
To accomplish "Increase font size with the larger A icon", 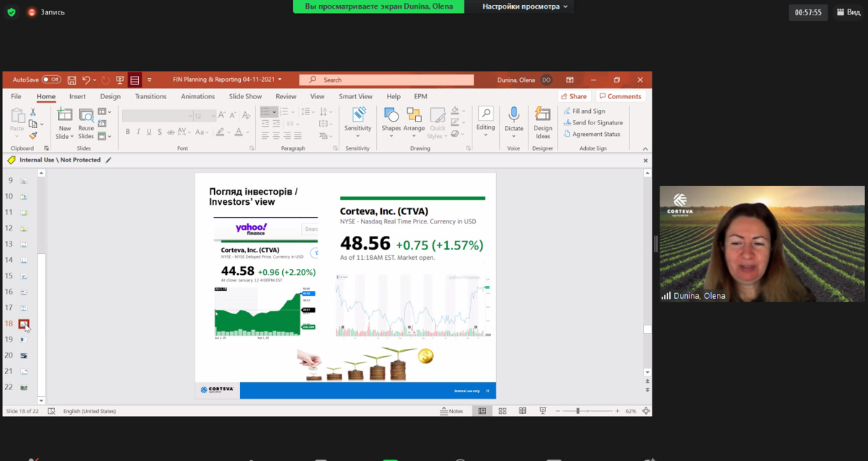I will coord(223,116).
